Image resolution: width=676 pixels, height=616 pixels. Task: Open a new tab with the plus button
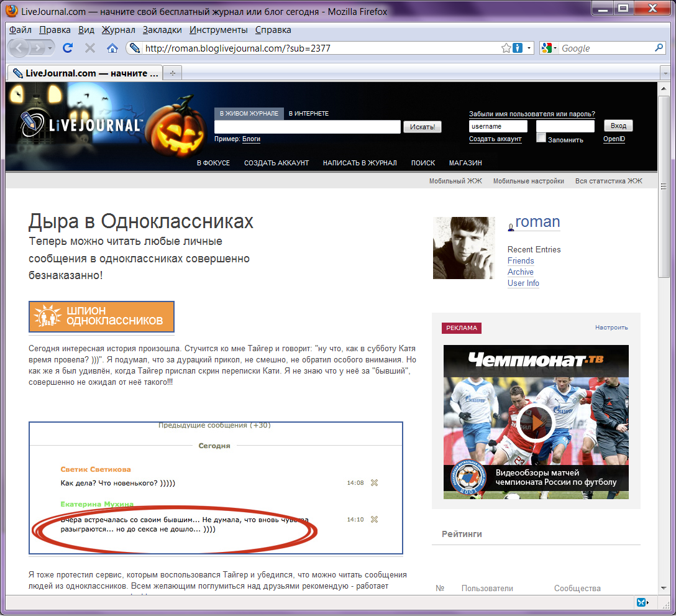tap(173, 73)
